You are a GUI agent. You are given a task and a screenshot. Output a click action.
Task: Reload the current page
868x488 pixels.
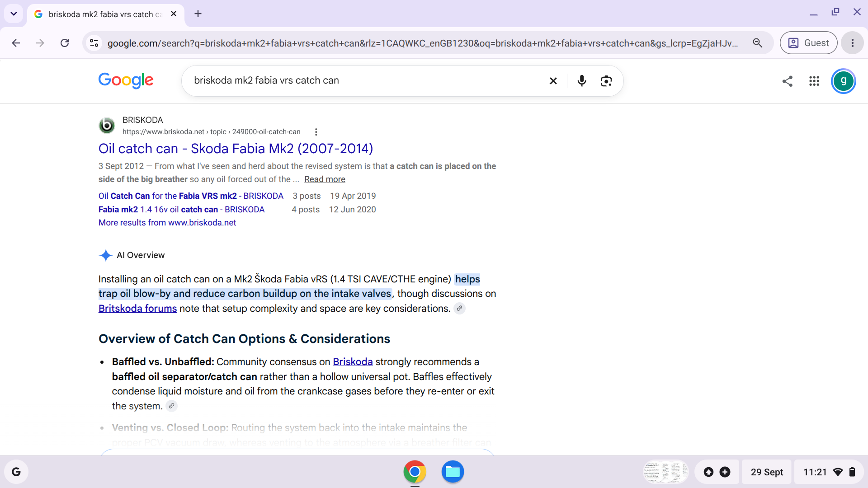coord(65,43)
